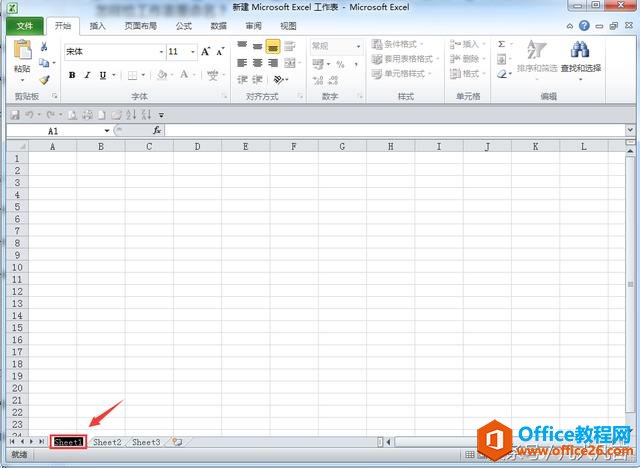Open Cell Styles (单元格样式) menu
This screenshot has height=468, width=640.
tap(402, 74)
